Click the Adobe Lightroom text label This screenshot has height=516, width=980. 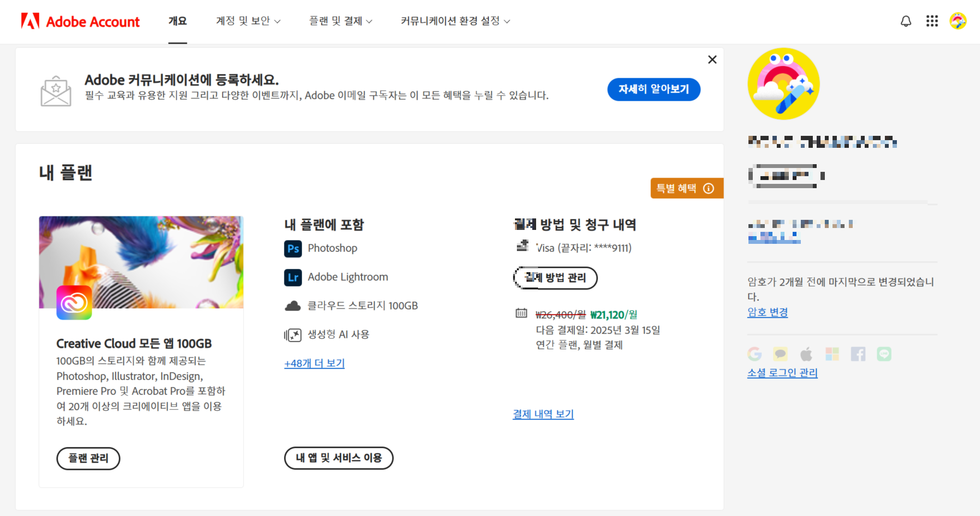348,277
